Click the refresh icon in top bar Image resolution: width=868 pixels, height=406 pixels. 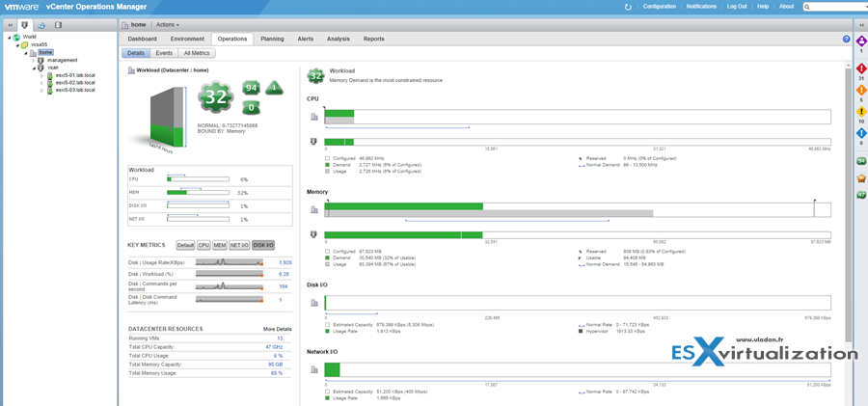click(628, 7)
